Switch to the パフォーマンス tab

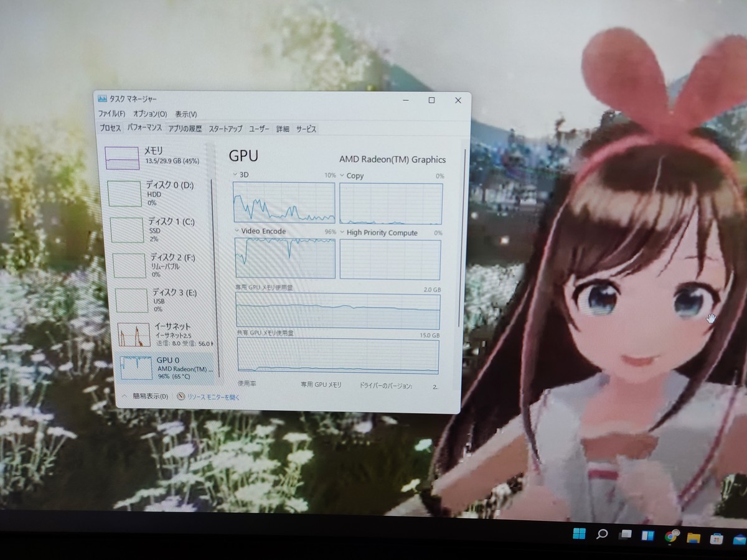click(144, 128)
